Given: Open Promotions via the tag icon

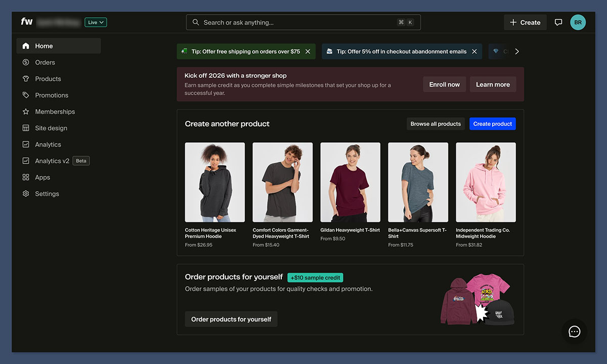Looking at the screenshot, I should pos(26,95).
